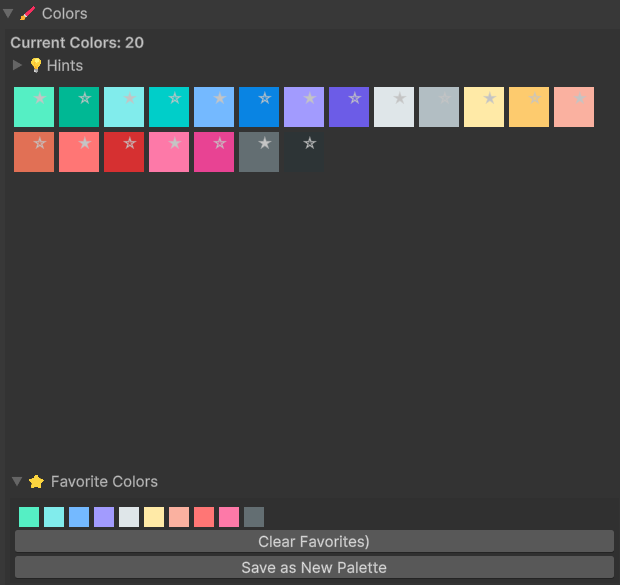The height and width of the screenshot is (585, 620).
Task: Unfavorite the mint green color via its star
Action: tap(40, 98)
